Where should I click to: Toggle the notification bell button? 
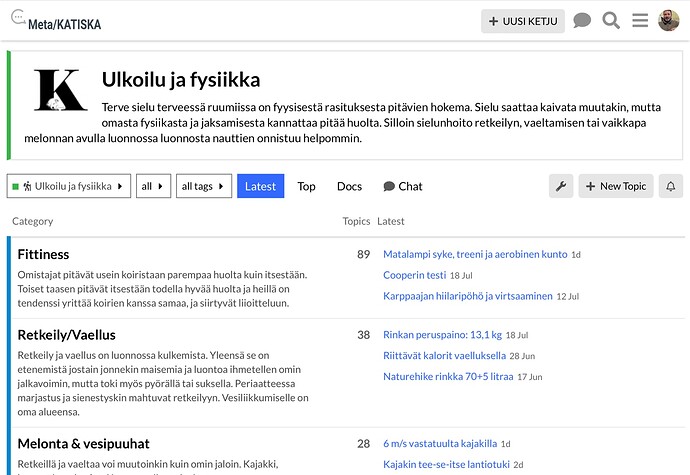tap(669, 186)
